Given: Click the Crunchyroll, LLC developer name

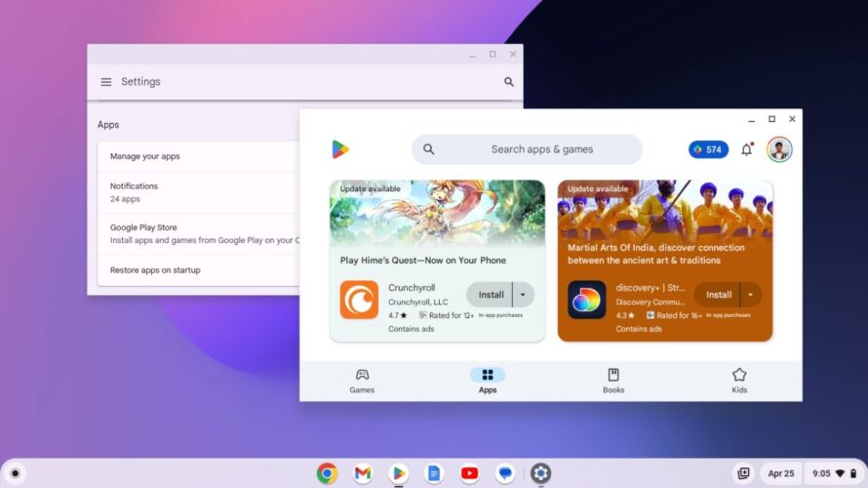Looking at the screenshot, I should coord(418,302).
